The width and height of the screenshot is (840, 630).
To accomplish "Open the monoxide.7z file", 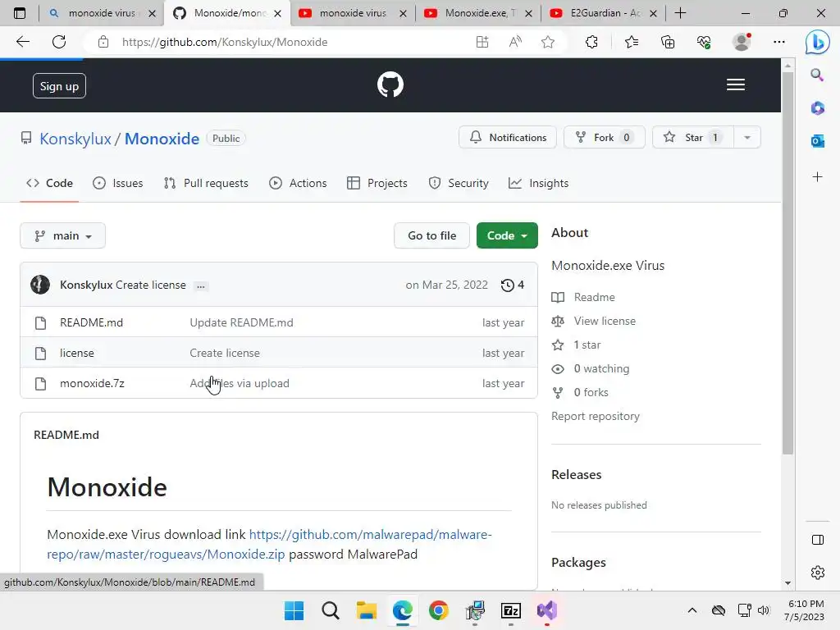I will [x=92, y=384].
